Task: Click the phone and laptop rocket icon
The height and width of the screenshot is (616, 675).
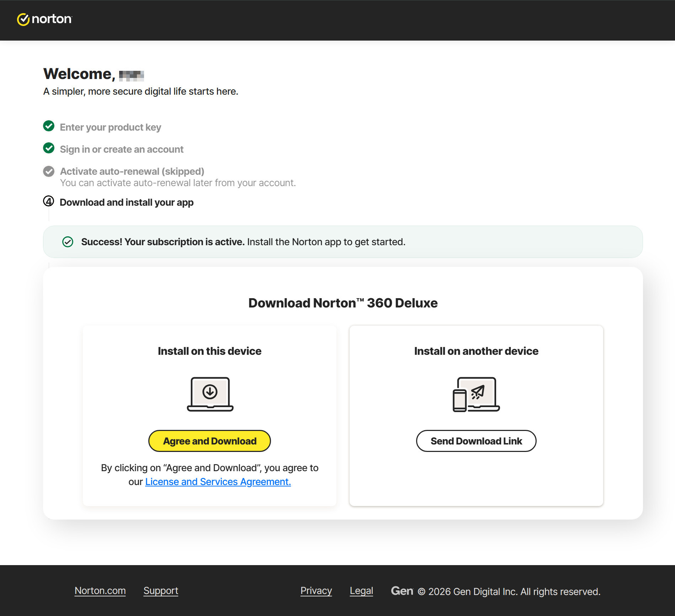Action: 476,394
